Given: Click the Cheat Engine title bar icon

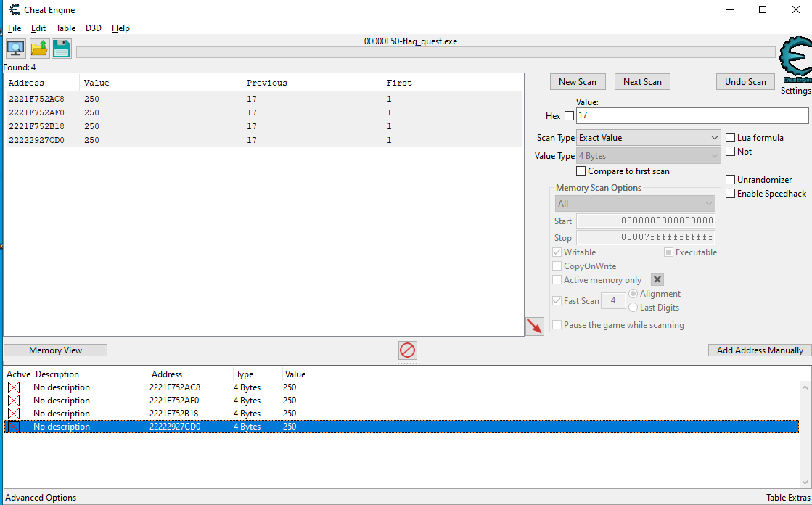Looking at the screenshot, I should click(15, 10).
